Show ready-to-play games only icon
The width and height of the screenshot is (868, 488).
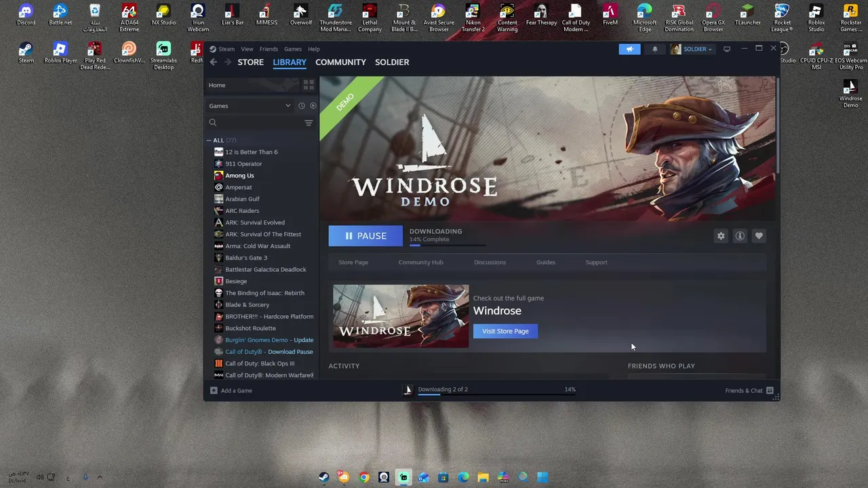[313, 106]
